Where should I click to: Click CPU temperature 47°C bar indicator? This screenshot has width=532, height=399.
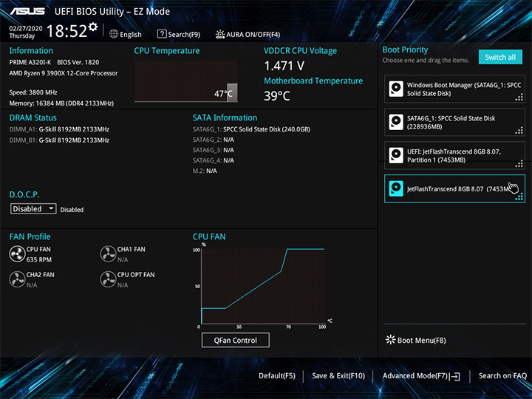(x=232, y=92)
